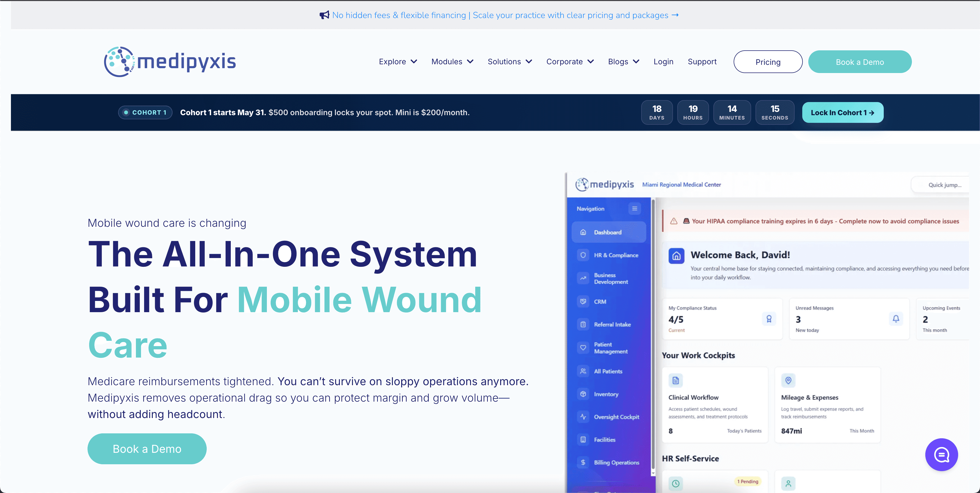Click the Inventory box icon
The image size is (980, 493).
coord(583,394)
